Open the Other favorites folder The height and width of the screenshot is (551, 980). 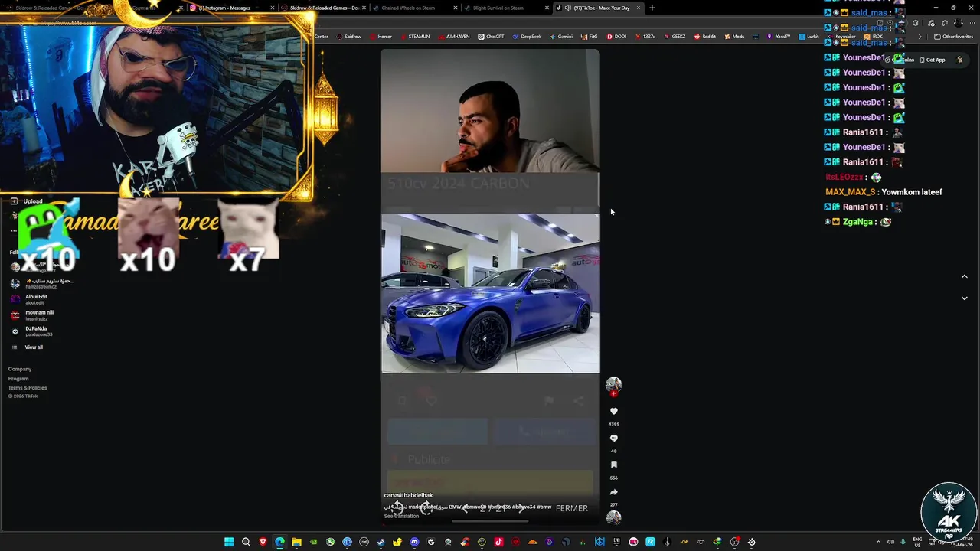point(953,37)
